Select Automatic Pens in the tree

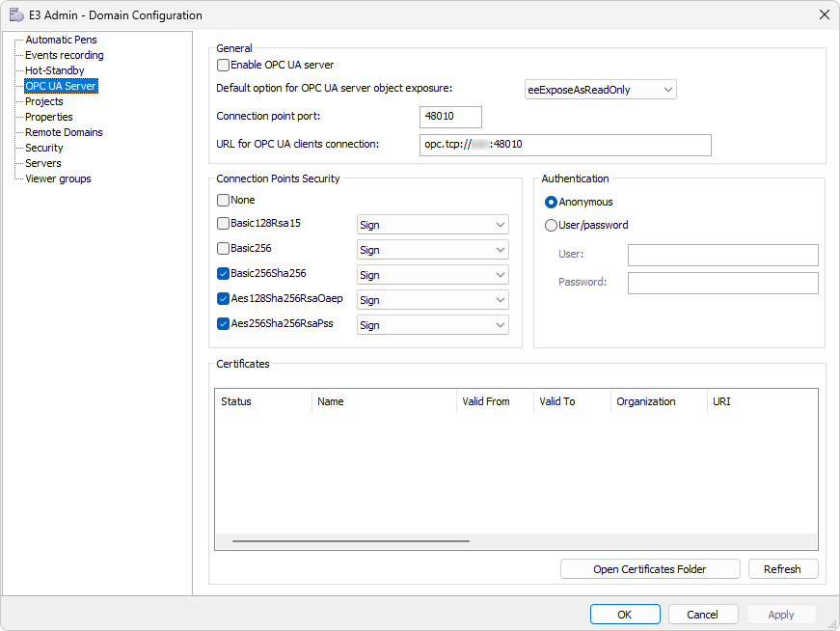[61, 40]
